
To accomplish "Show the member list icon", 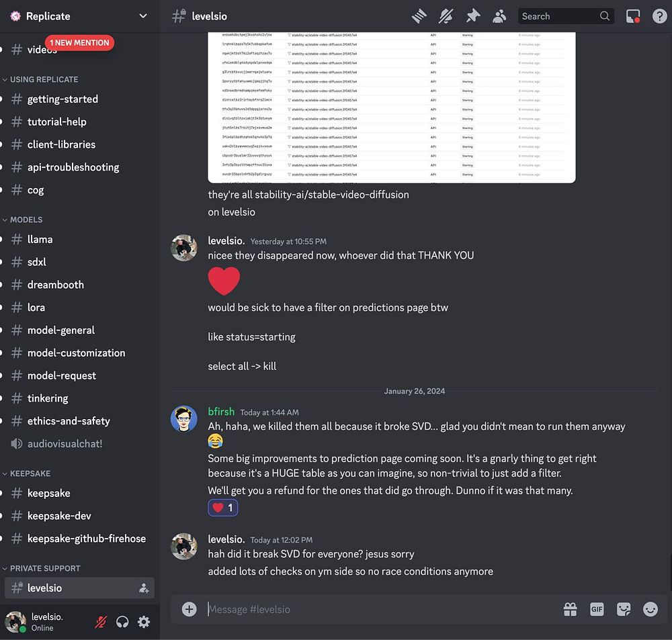I will (x=499, y=16).
